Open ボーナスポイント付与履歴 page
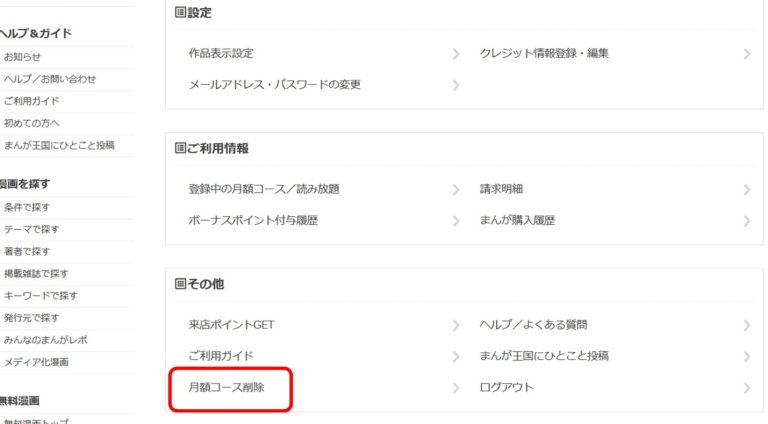This screenshot has height=424, width=768. pyautogui.click(x=253, y=220)
